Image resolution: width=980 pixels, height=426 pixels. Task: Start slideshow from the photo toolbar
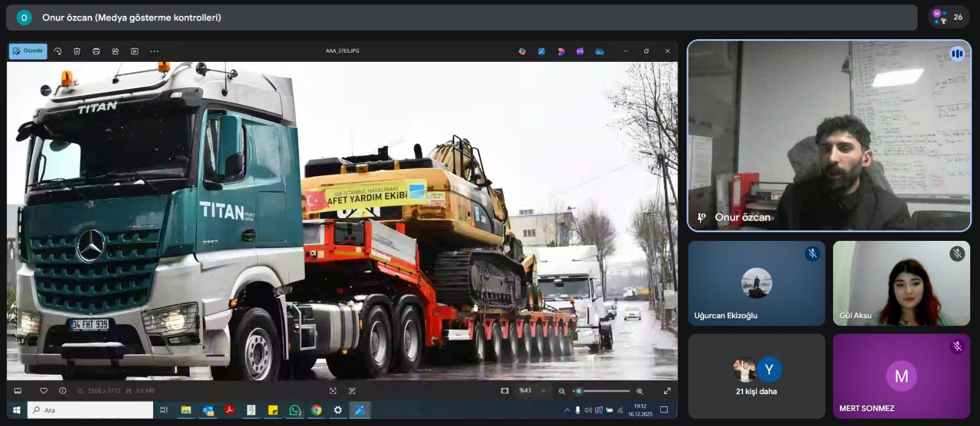(135, 51)
